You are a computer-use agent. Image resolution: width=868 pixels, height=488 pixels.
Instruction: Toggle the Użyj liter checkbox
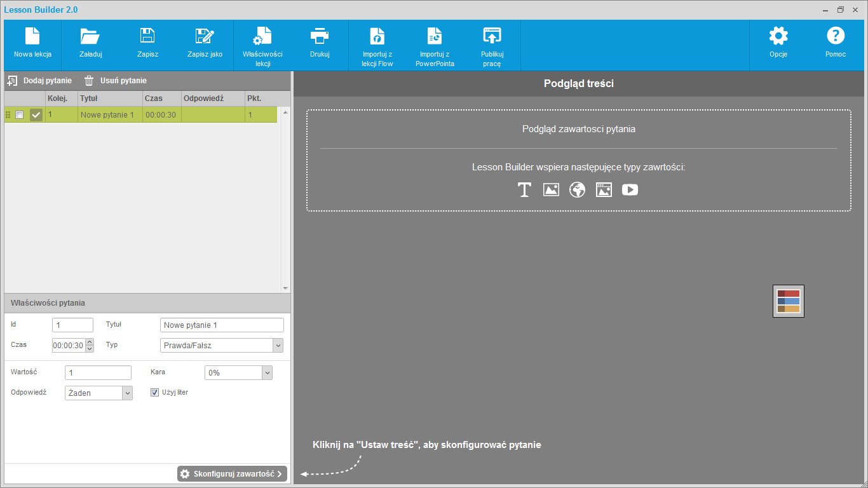pos(154,392)
